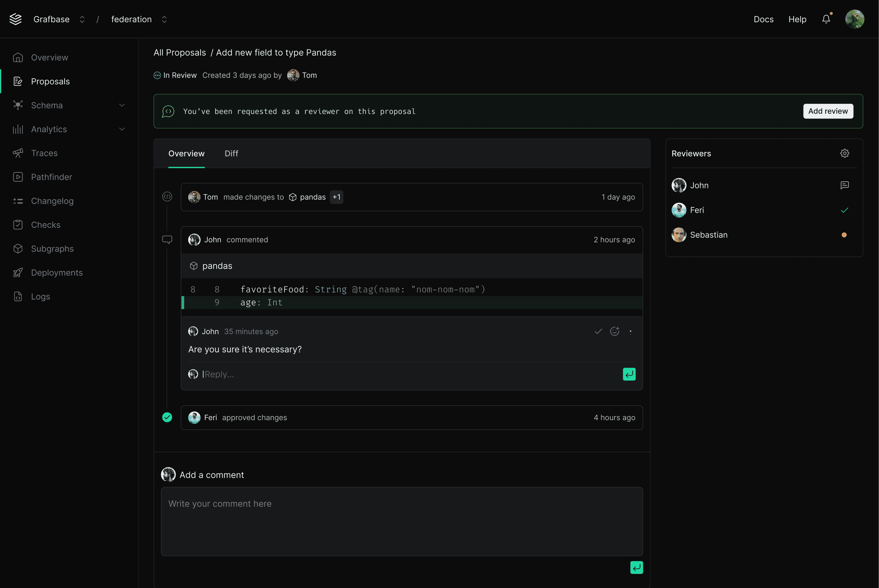Send the reply using the arrow button
The width and height of the screenshot is (879, 588).
click(629, 374)
